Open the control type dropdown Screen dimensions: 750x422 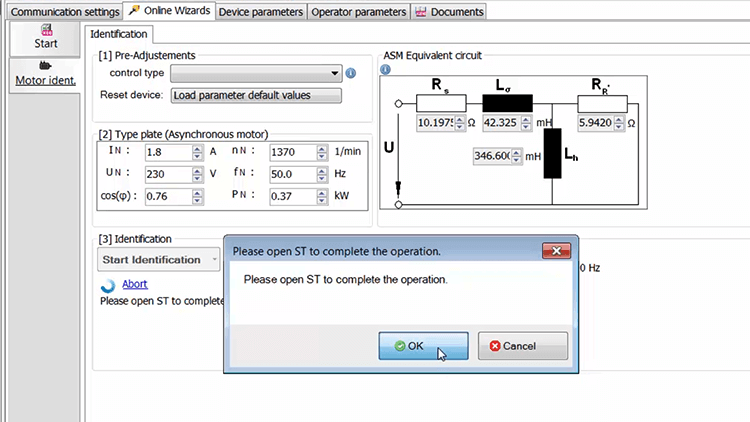pyautogui.click(x=256, y=73)
